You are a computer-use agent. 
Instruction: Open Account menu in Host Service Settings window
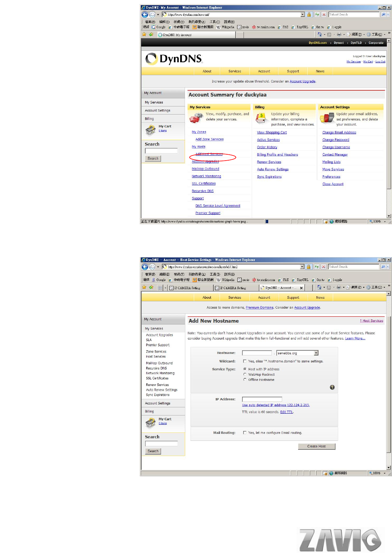pyautogui.click(x=264, y=298)
